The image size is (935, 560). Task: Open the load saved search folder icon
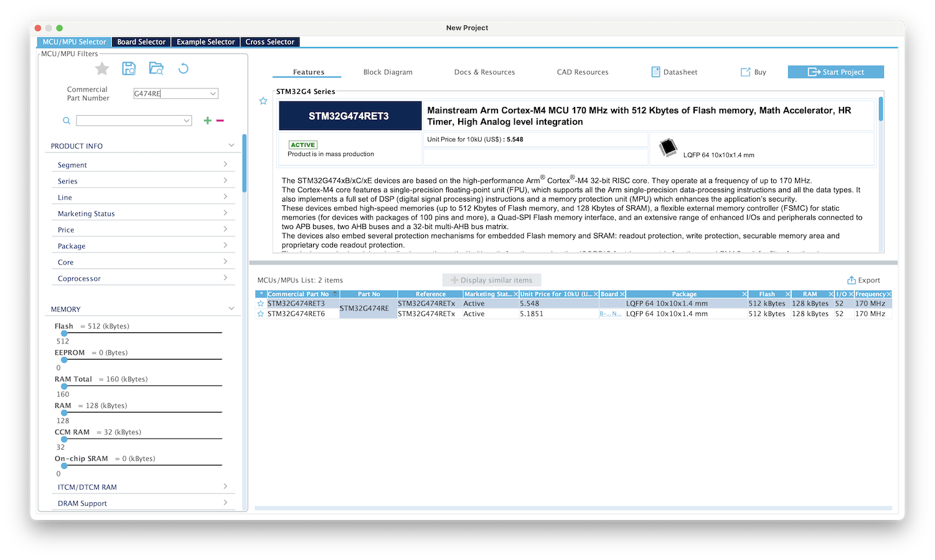(156, 68)
